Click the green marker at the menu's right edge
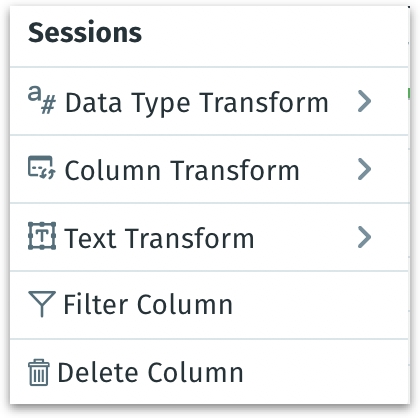This screenshot has height=418, width=420. (409, 93)
